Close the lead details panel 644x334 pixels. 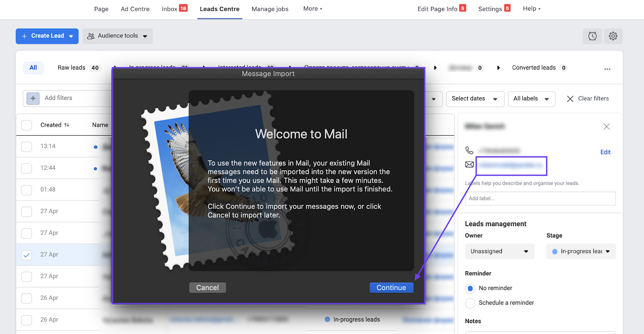pos(607,126)
